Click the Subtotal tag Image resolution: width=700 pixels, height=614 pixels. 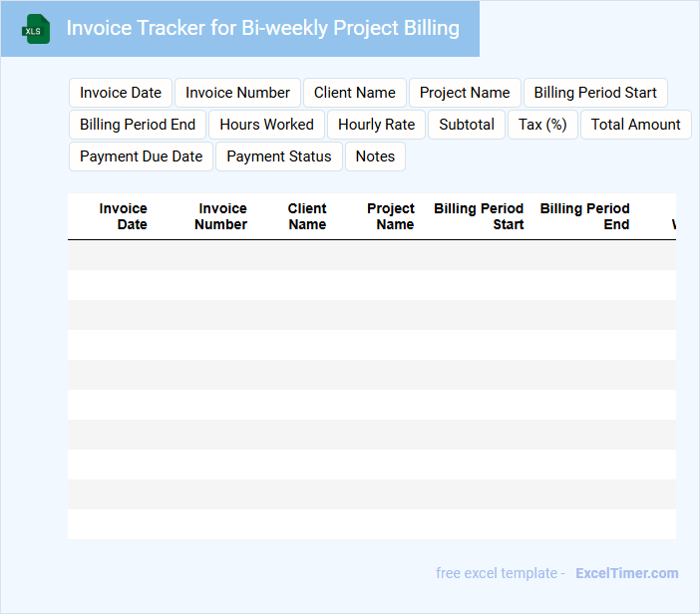467,125
